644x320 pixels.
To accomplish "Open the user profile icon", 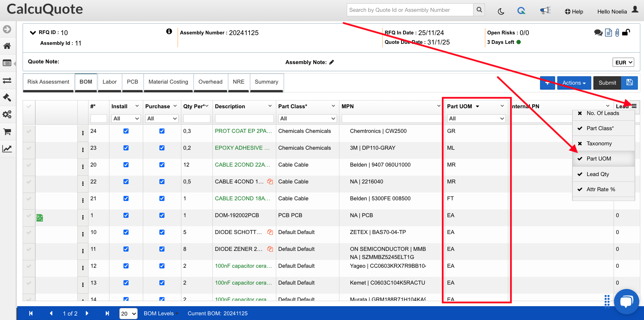I will 635,9.
